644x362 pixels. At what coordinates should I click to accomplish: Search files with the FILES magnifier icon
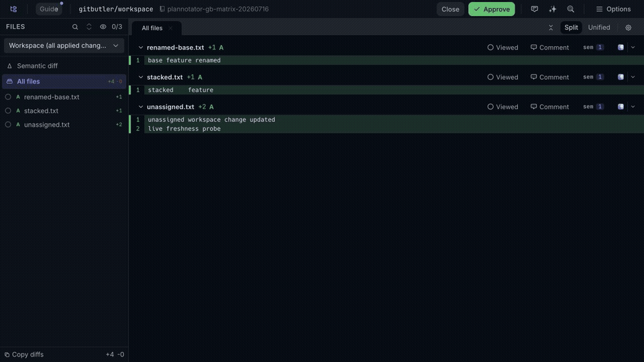[x=74, y=27]
